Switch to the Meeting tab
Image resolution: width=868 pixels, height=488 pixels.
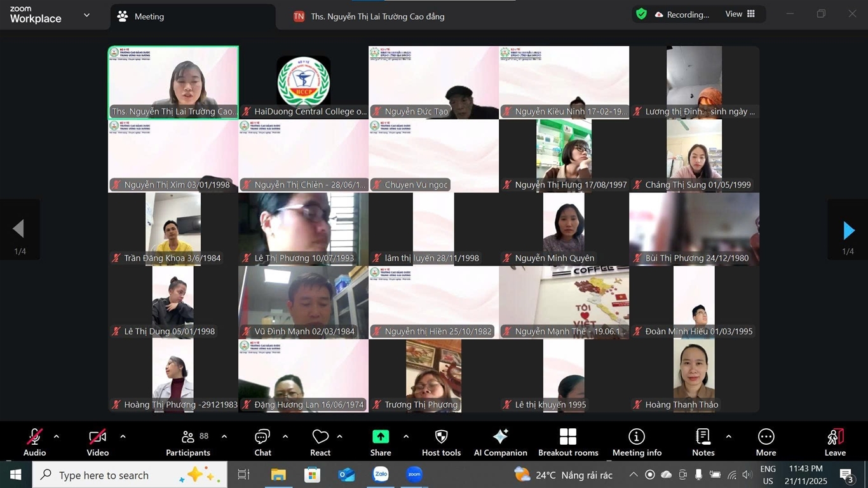click(x=149, y=17)
